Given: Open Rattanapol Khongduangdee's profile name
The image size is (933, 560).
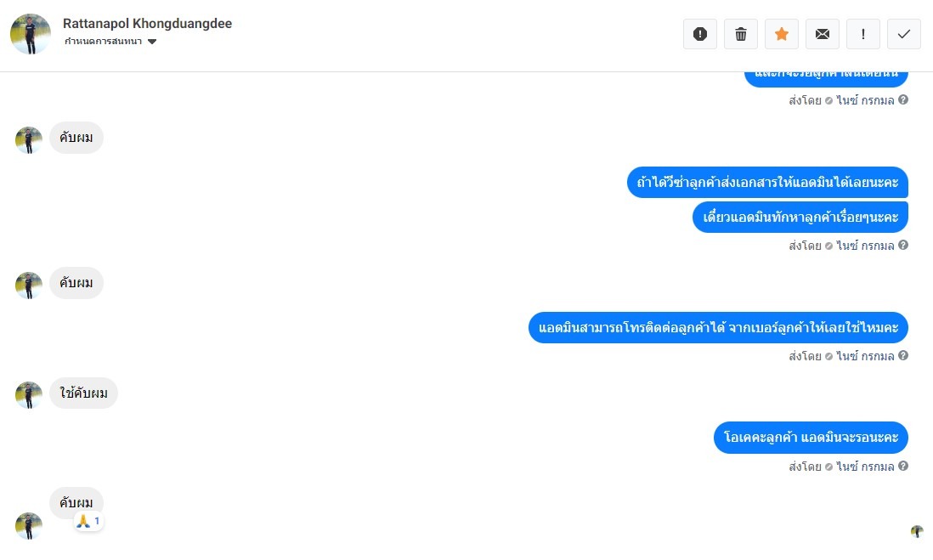Looking at the screenshot, I should 148,23.
